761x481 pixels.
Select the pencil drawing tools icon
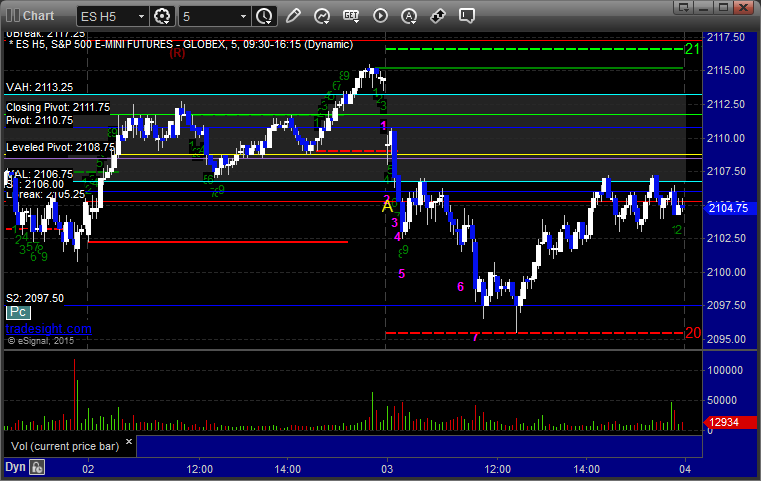coord(293,16)
